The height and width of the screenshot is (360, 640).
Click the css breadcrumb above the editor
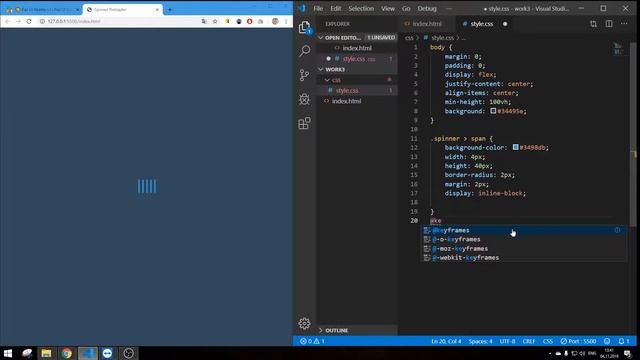(x=409, y=38)
